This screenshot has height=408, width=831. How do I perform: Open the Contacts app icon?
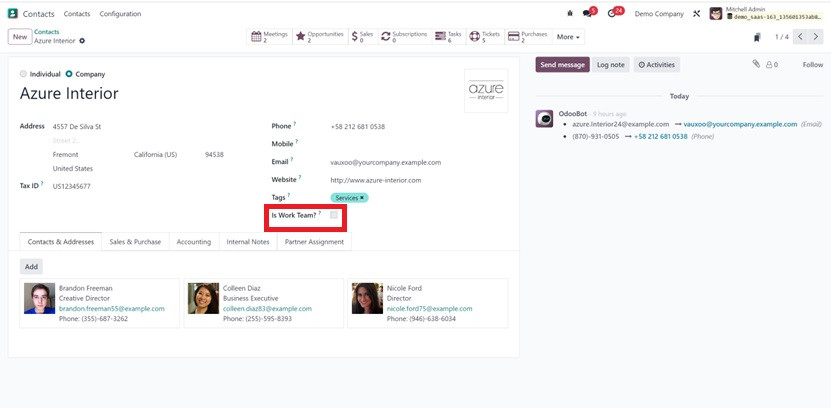[x=13, y=14]
